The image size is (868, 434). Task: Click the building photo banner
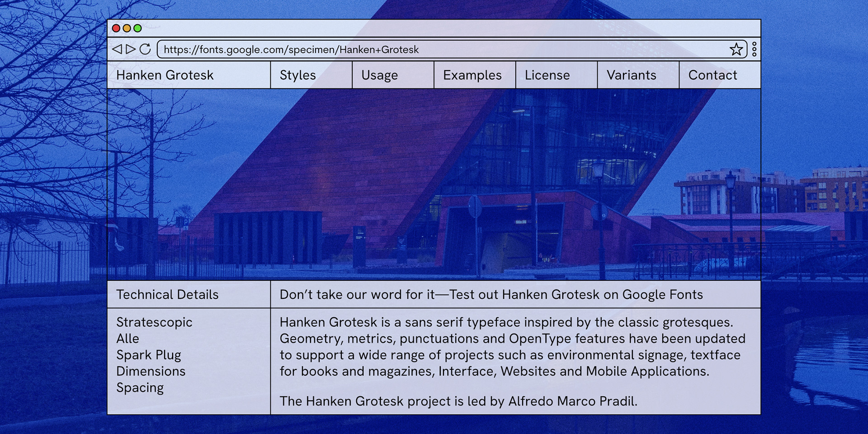pos(434,184)
